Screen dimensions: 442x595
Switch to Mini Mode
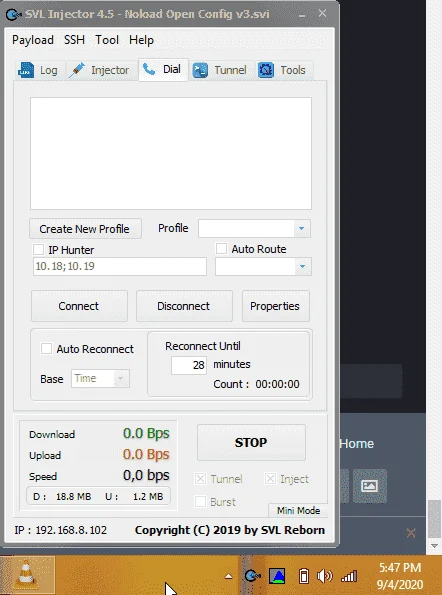[298, 510]
